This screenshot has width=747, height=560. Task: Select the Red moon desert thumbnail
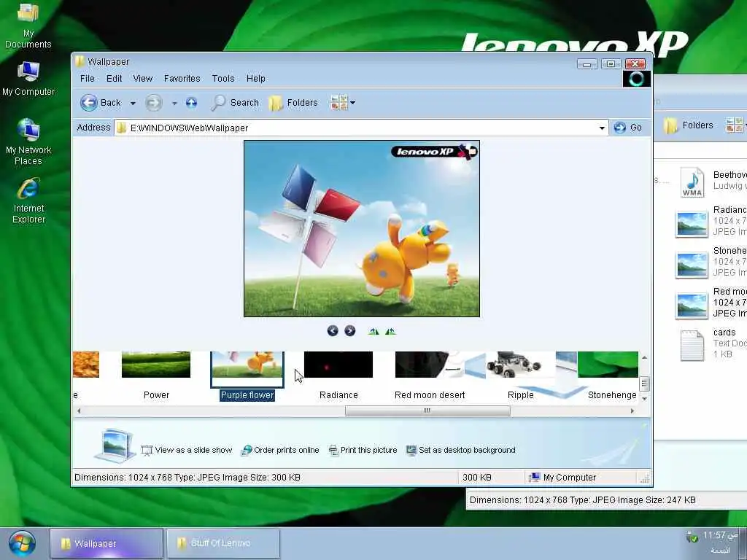[x=429, y=365]
